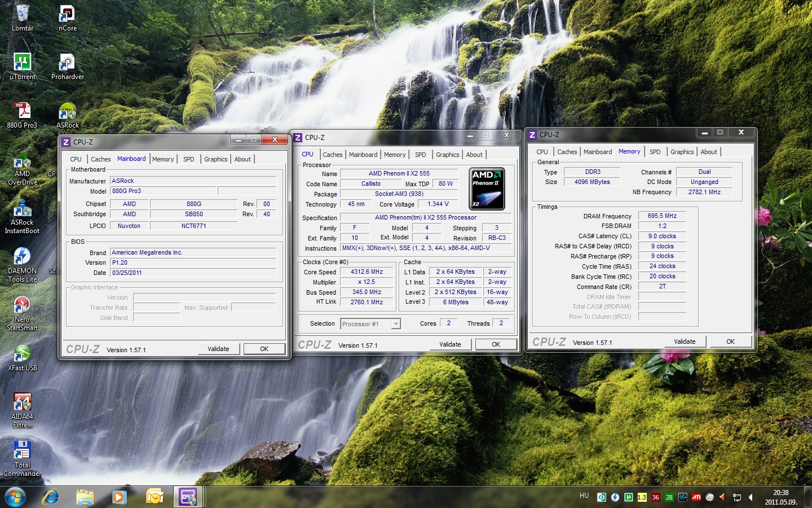The width and height of the screenshot is (812, 508).
Task: Click the red 36 temperature tray icon
Action: pos(656,497)
